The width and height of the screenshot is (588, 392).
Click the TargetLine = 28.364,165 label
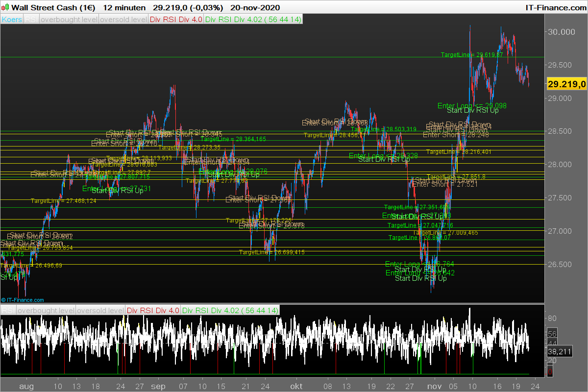pos(233,139)
